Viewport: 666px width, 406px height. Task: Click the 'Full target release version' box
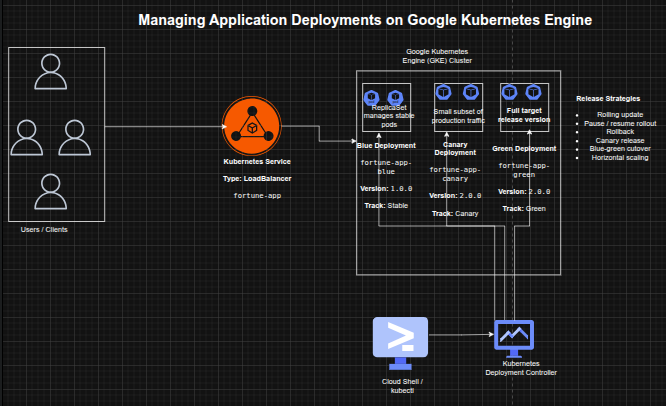(527, 113)
